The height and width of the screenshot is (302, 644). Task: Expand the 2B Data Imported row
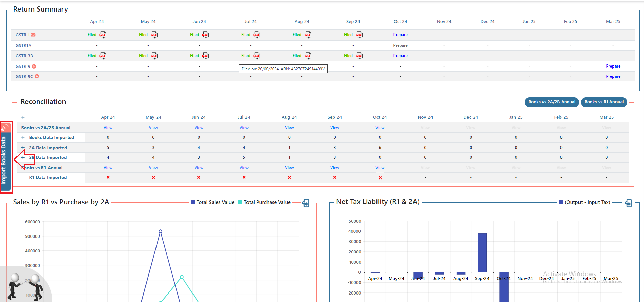pos(23,157)
